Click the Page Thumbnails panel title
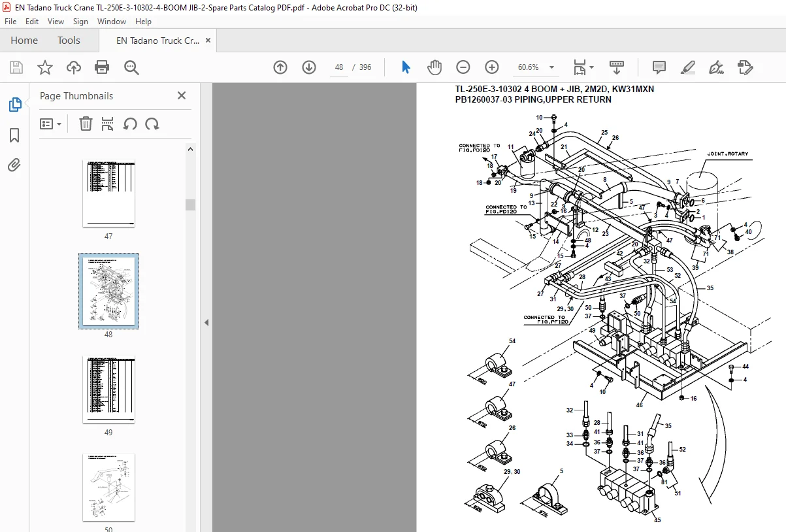This screenshot has width=786, height=532. 76,95
